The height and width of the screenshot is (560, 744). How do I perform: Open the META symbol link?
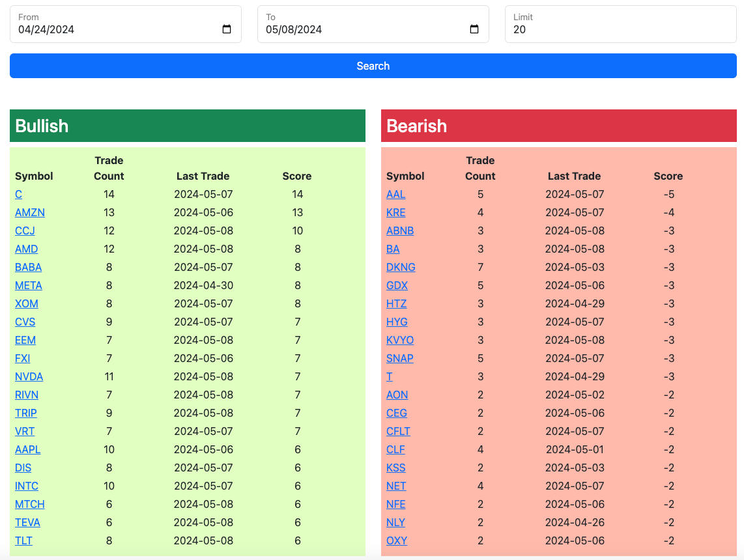tap(29, 285)
